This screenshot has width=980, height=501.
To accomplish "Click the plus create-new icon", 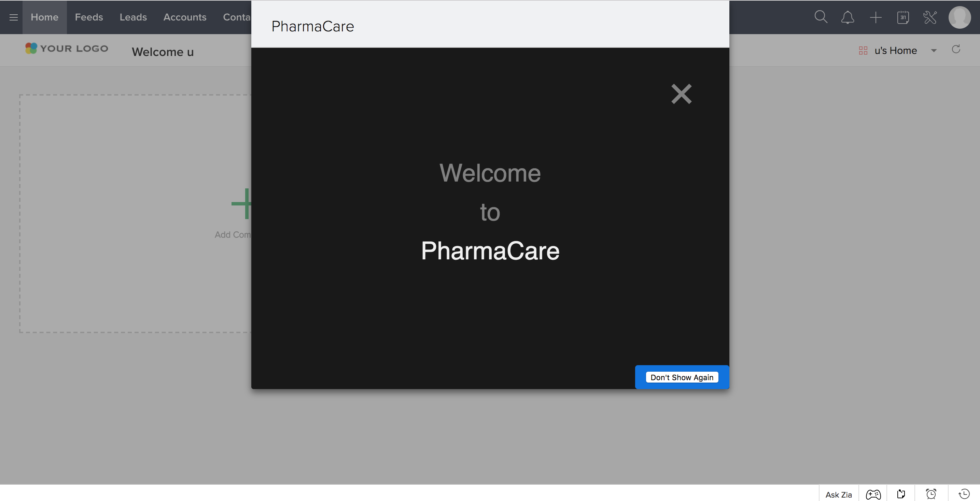I will pyautogui.click(x=876, y=17).
